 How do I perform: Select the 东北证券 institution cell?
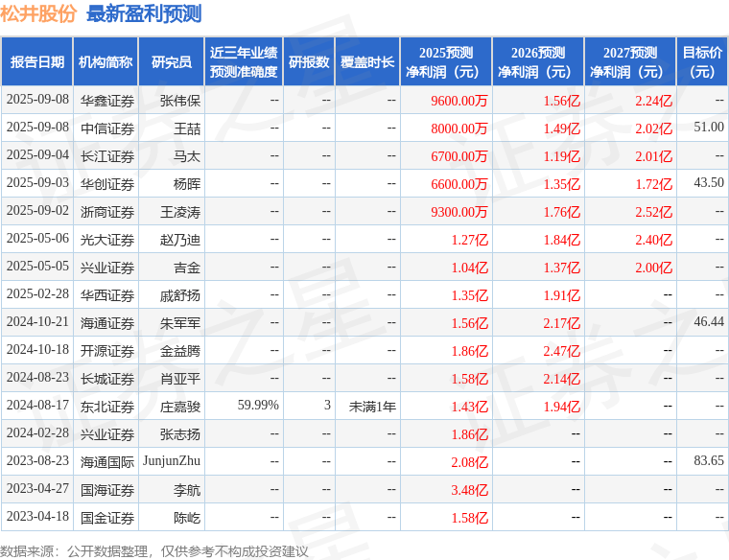point(106,407)
